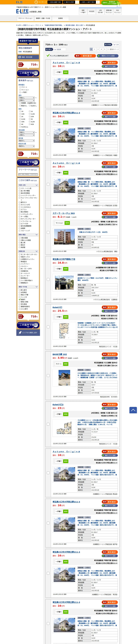Open the ステーラ・ルーチェ 503 listing link
The image size is (138, 644).
pos(64,213)
